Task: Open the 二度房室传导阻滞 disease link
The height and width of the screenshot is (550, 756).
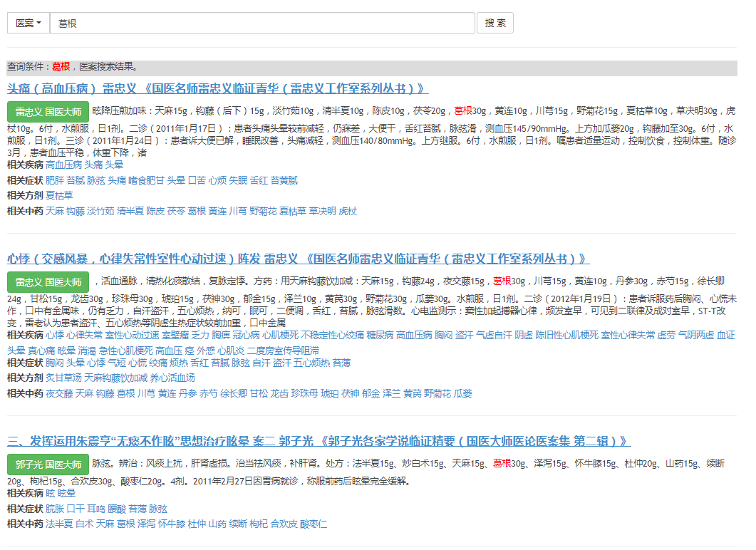Action: click(x=283, y=351)
